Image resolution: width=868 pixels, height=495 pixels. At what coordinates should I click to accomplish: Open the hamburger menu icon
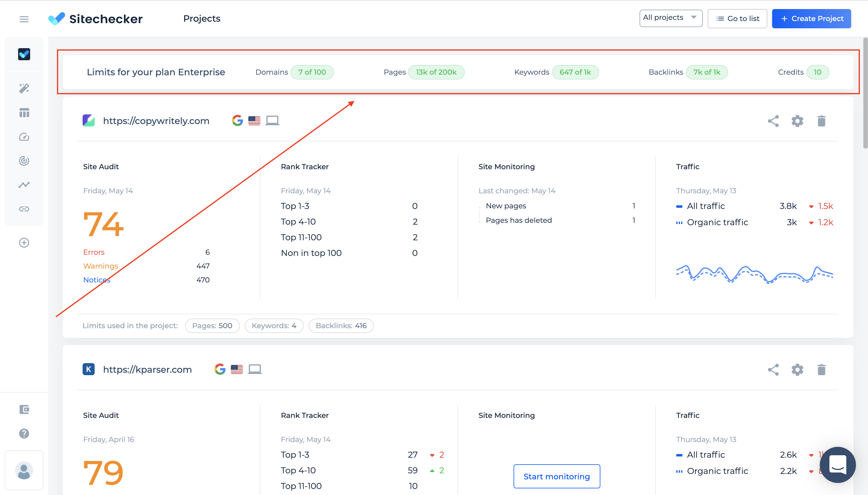24,19
